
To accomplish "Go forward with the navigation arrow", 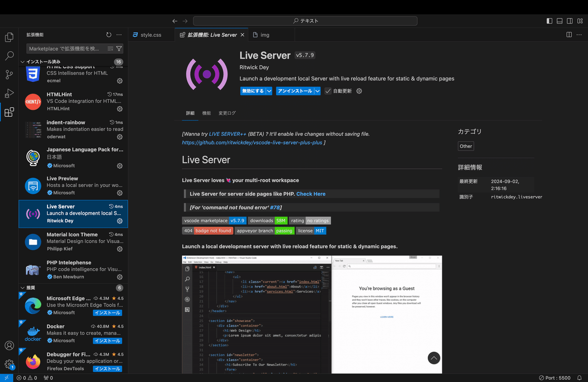I will click(185, 21).
